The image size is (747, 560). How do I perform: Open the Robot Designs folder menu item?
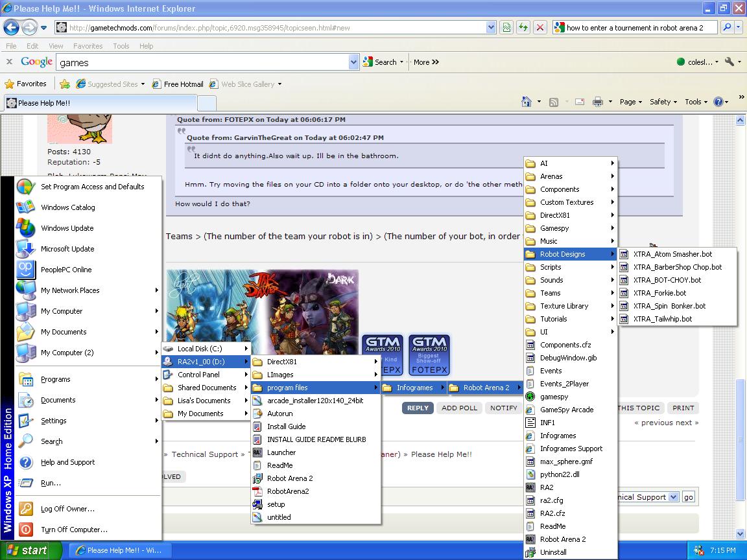(570, 254)
